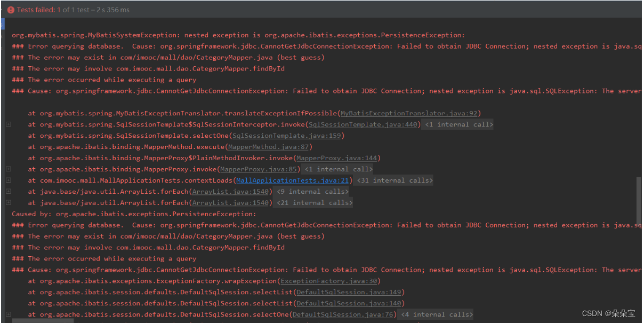Unfold the '<31 internal calls>' placeholder
Viewport: 644px width, 323px height.
395,180
